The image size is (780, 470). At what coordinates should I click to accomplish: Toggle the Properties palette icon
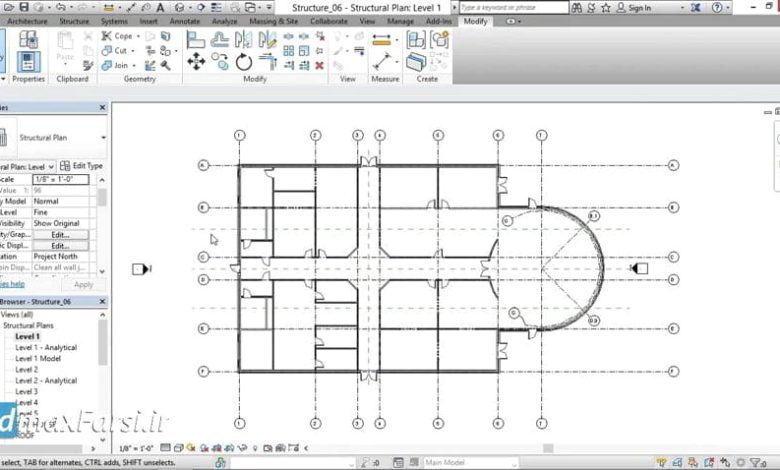tap(28, 62)
